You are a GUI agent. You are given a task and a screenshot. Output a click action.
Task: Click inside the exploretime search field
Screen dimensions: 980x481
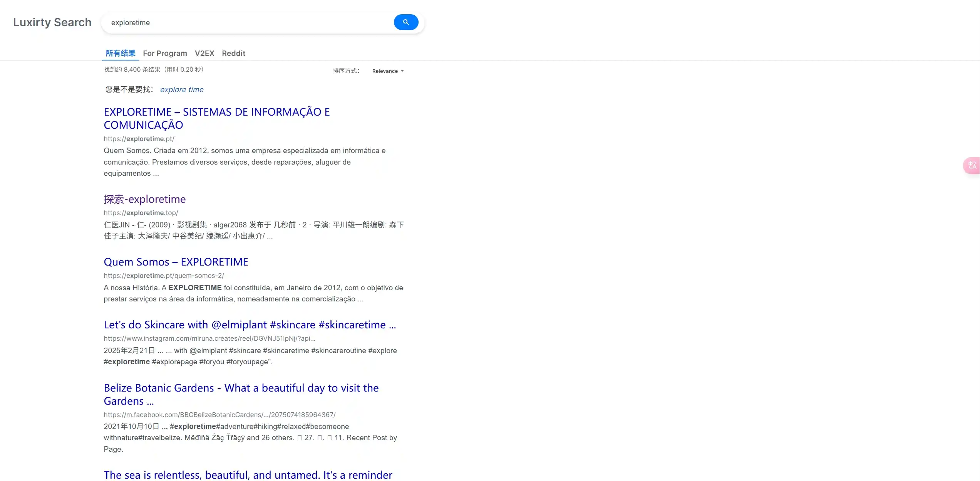pos(246,23)
